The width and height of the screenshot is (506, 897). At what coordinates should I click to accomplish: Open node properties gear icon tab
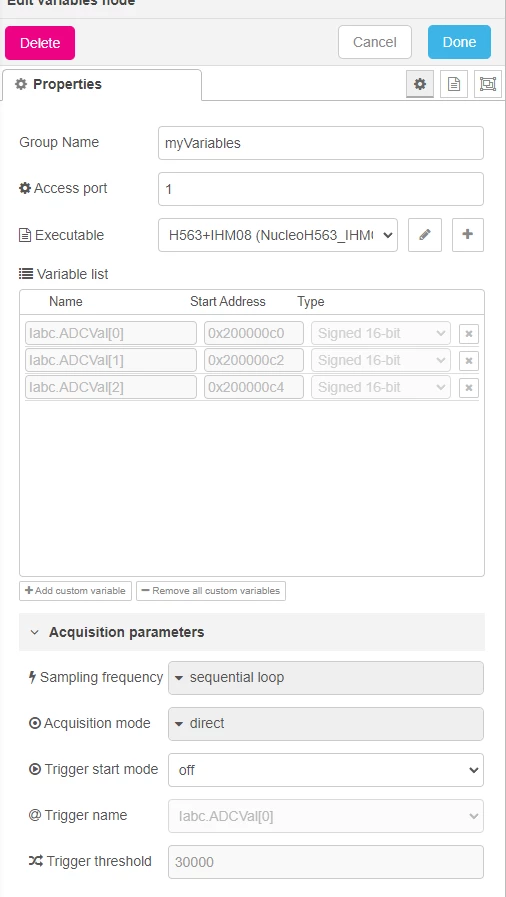[x=420, y=84]
